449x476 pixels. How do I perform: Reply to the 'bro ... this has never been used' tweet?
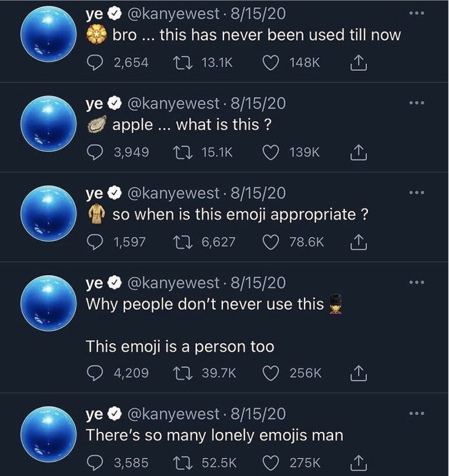pos(96,62)
